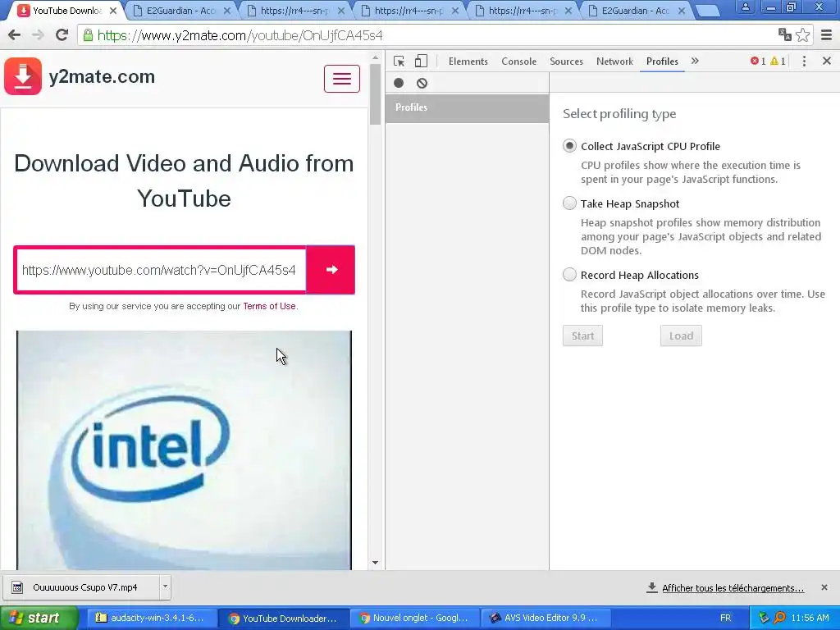Open download item dropdown arrow
The width and height of the screenshot is (840, 630).
click(x=165, y=587)
